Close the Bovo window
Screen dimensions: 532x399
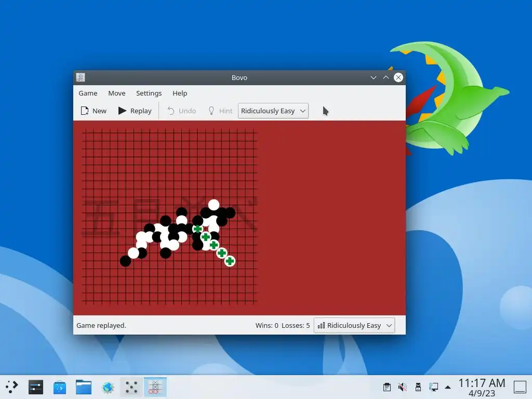(x=398, y=77)
